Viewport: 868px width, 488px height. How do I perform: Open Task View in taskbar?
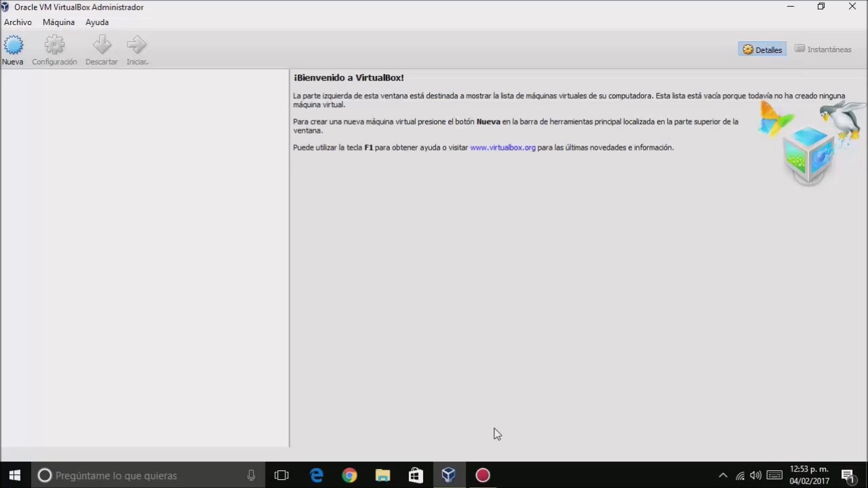coord(281,475)
